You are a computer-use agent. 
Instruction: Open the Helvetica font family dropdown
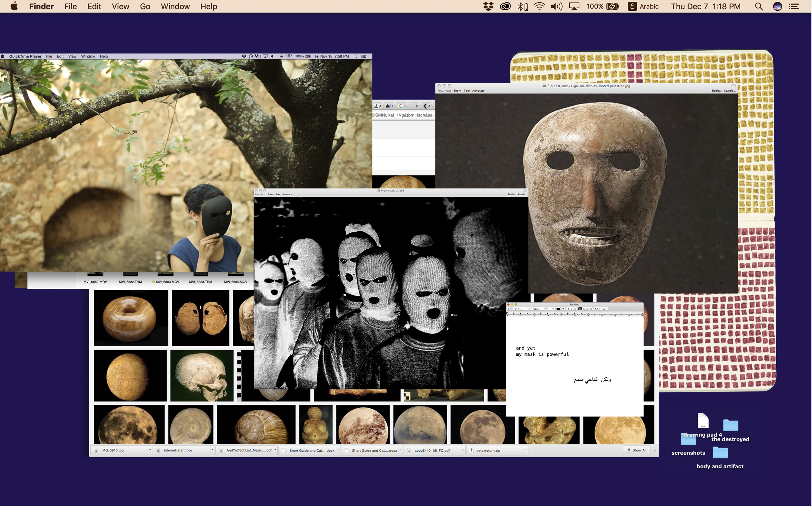click(x=522, y=309)
